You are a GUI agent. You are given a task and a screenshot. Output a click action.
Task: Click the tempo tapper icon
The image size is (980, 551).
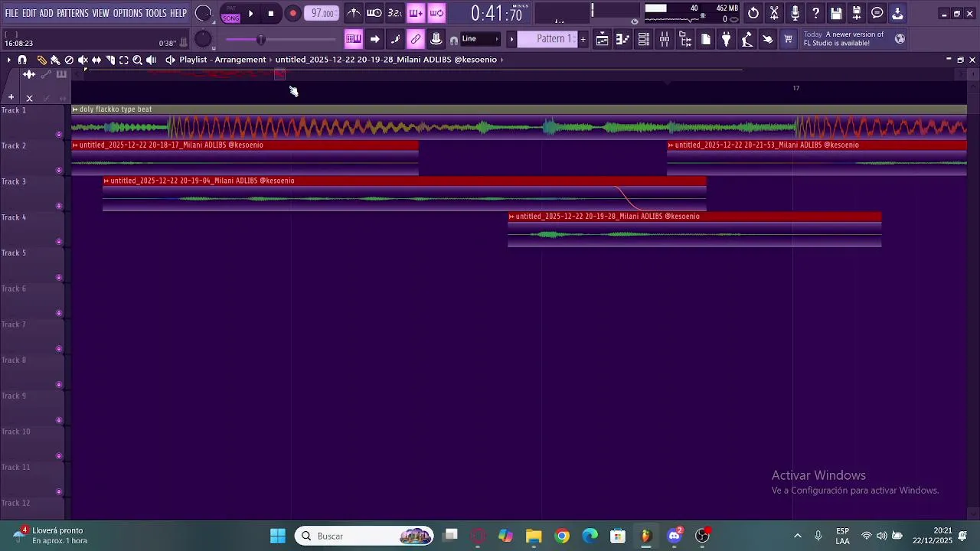pyautogui.click(x=747, y=39)
